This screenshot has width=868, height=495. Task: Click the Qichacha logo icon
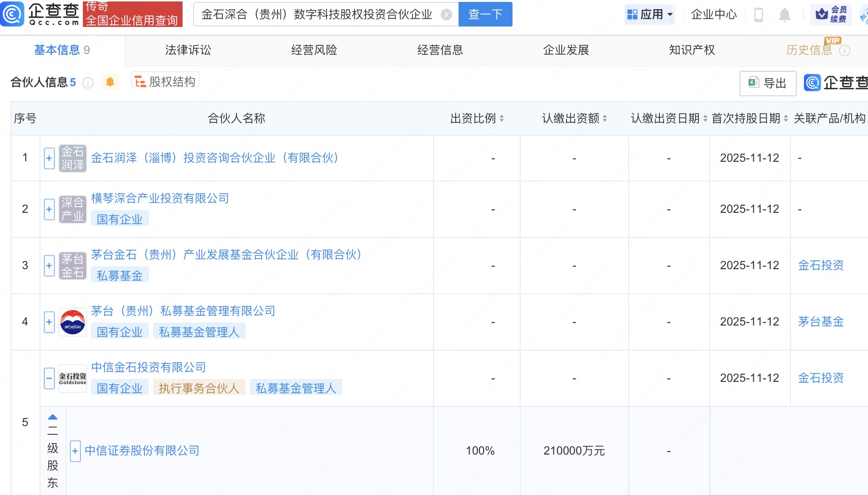[13, 14]
